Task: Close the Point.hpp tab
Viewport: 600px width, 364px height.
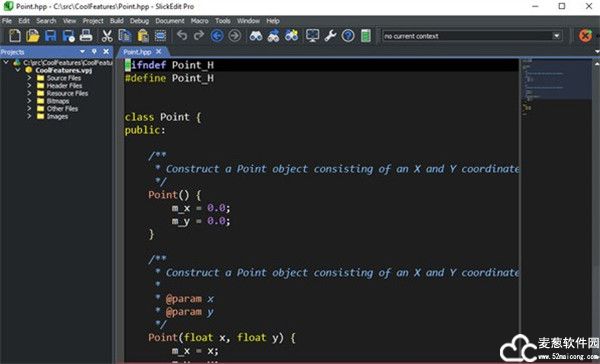Action: pos(158,51)
